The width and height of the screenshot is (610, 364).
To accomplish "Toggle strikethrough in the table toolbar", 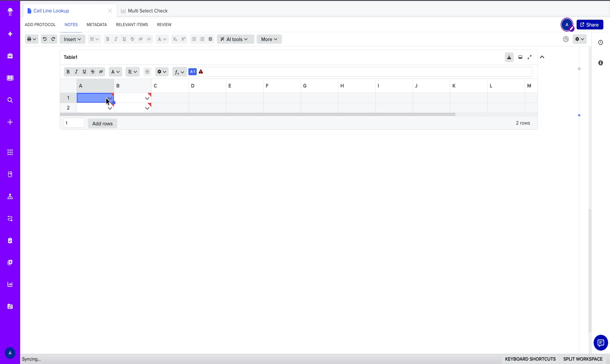I will pyautogui.click(x=93, y=72).
